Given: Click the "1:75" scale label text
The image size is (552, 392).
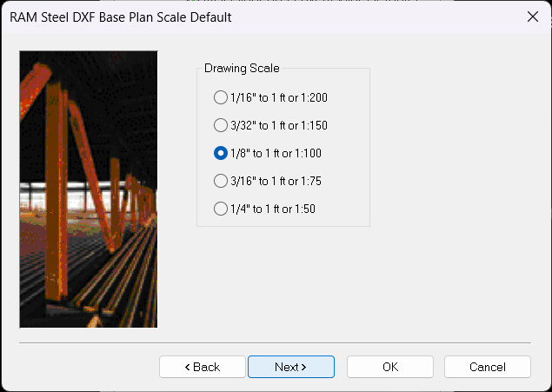Looking at the screenshot, I should click(x=307, y=181).
